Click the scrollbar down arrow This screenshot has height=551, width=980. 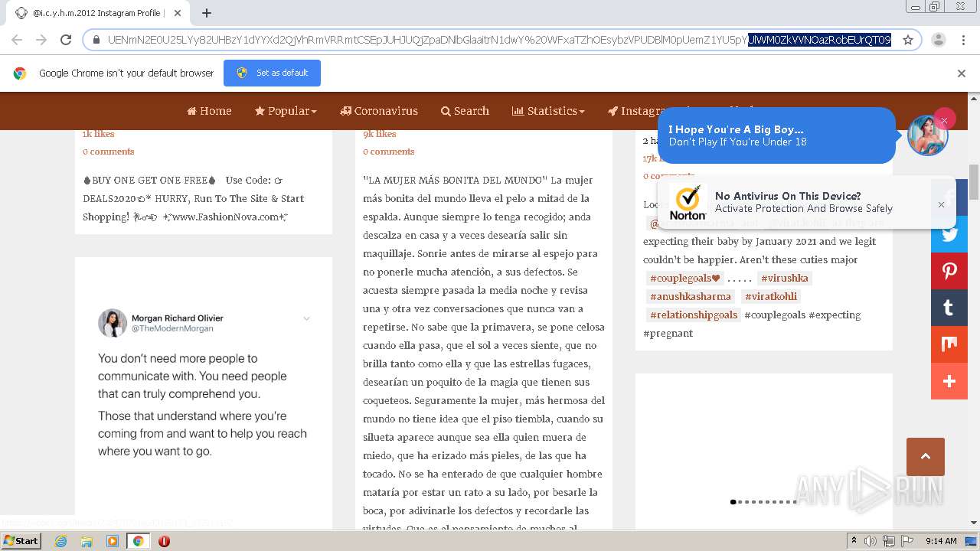pyautogui.click(x=974, y=522)
